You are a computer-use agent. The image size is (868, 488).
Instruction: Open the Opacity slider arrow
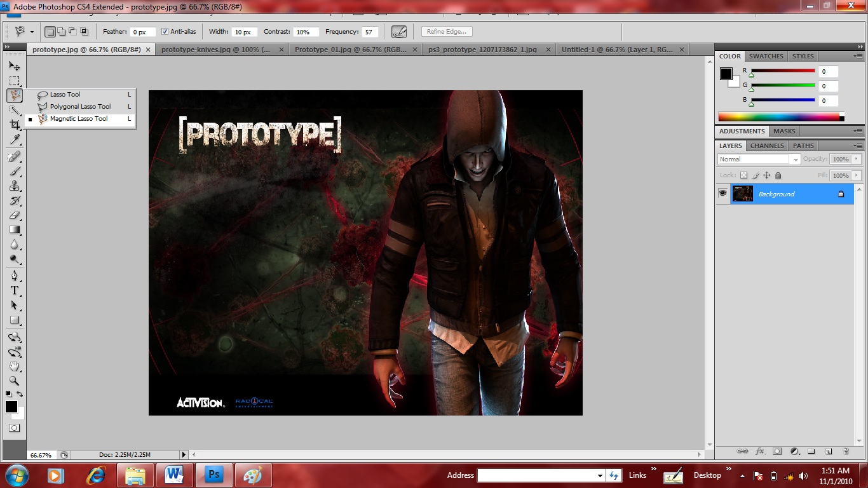coord(857,159)
